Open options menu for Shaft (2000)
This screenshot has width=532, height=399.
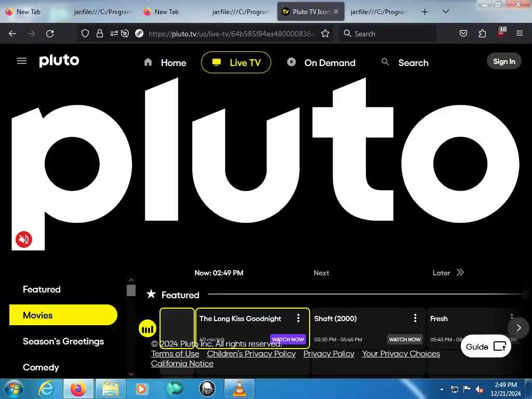click(x=415, y=318)
